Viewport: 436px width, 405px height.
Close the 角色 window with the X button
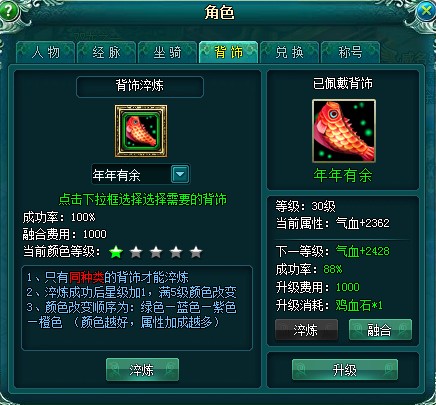pos(426,11)
